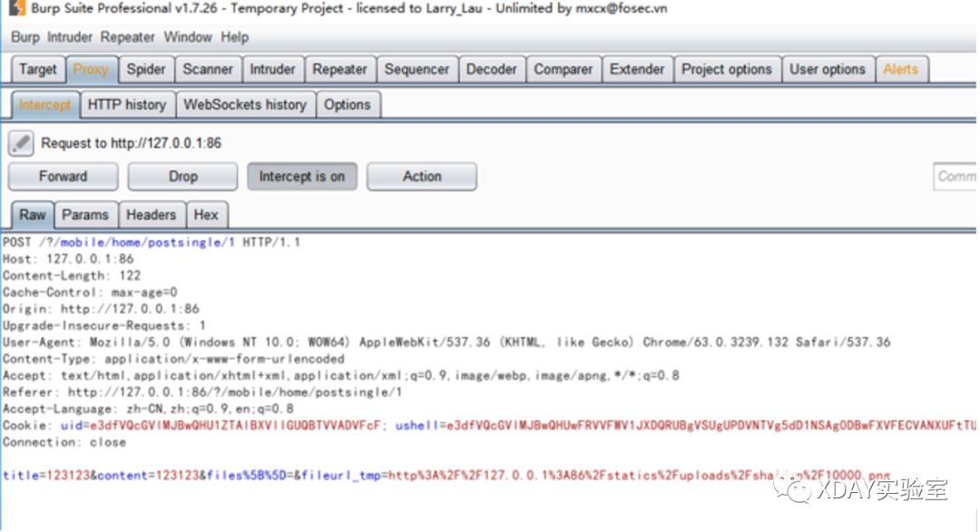
Task: Click the 'Content-Length: 122' header line
Action: (72, 276)
